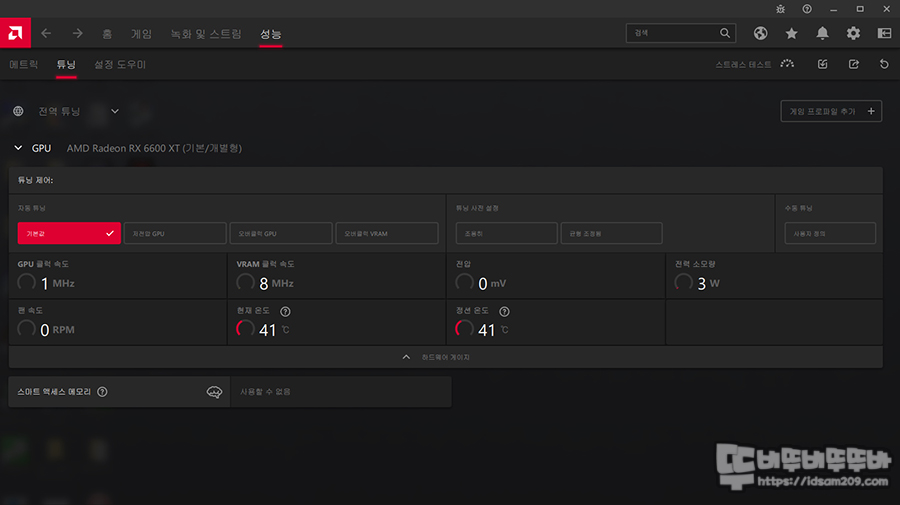Viewport: 900px width, 505px height.
Task: Toggle the sidebar panel icon
Action: (x=885, y=33)
